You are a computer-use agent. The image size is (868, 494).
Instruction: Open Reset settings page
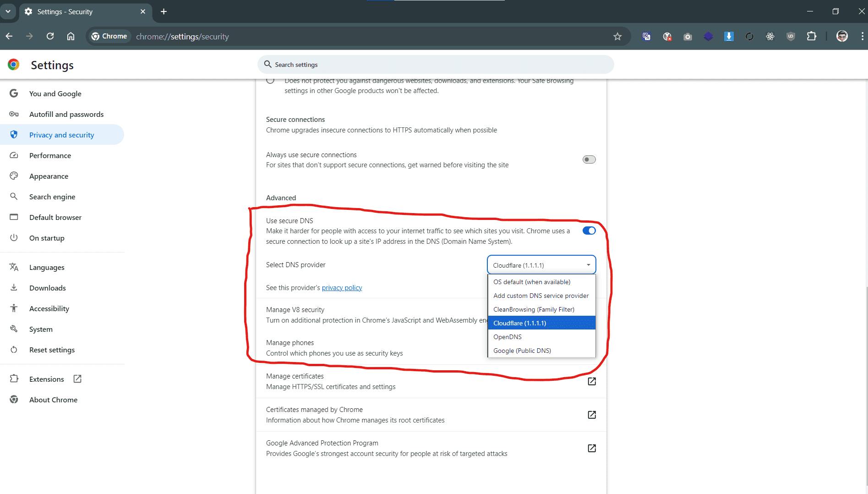tap(62, 350)
